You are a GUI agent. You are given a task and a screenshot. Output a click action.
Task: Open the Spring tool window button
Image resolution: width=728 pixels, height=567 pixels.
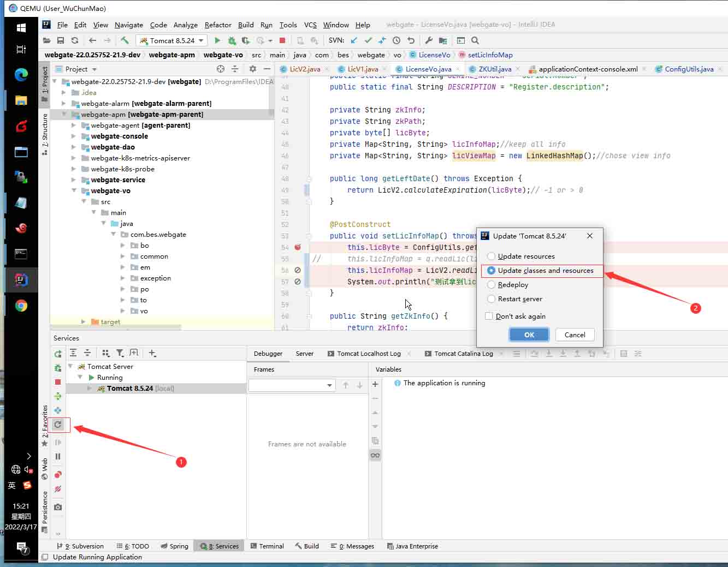175,546
